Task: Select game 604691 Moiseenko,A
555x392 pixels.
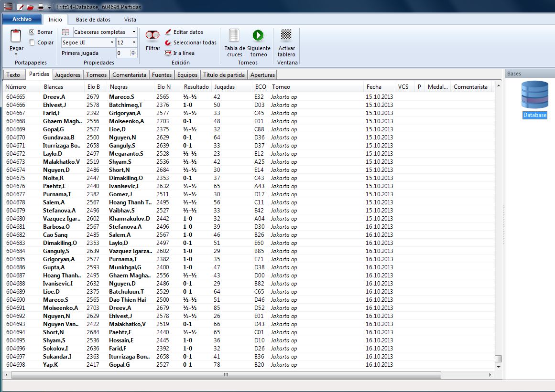Action: [x=249, y=308]
